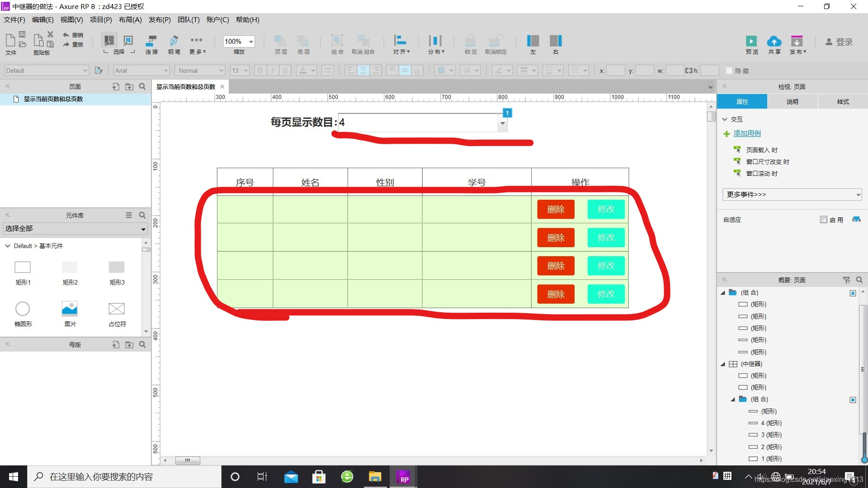Click the Distribute (分布) toolbar icon
The image size is (868, 488).
[435, 41]
